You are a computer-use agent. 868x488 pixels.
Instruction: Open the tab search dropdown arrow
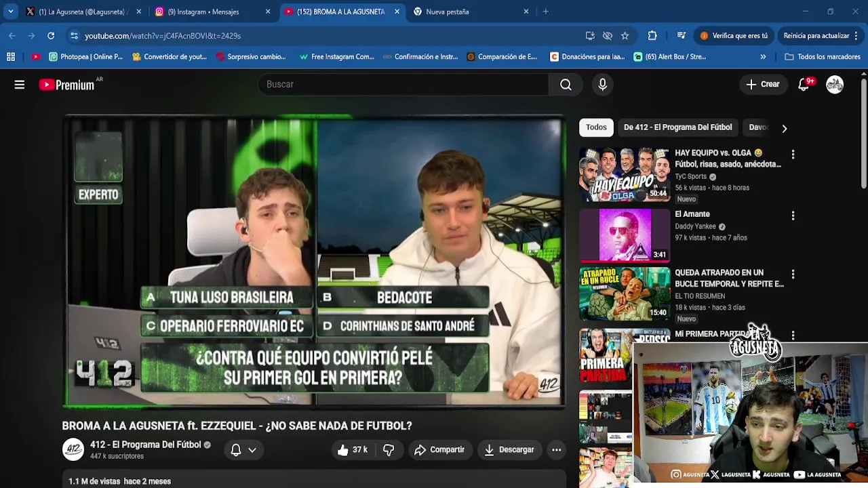[11, 12]
